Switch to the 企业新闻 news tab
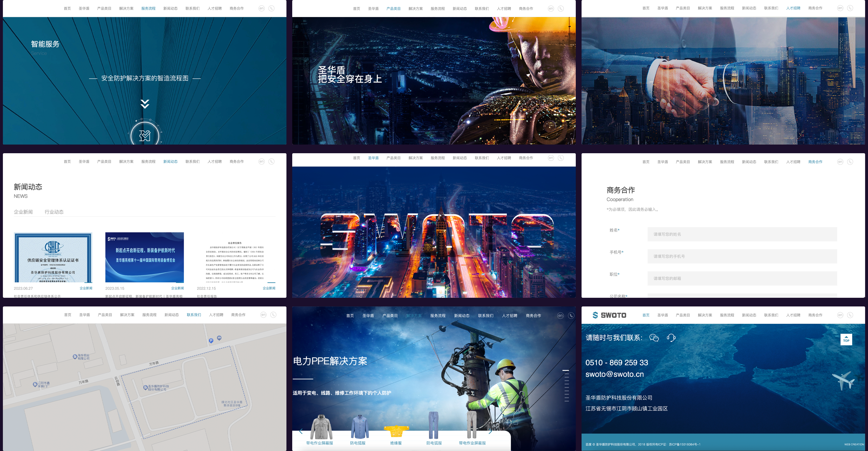This screenshot has width=868, height=451. [23, 212]
